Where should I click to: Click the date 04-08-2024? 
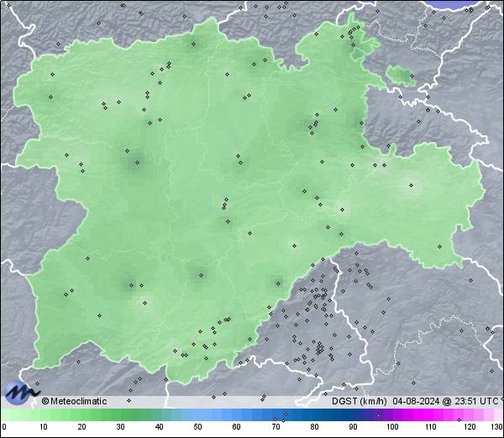tap(416, 401)
